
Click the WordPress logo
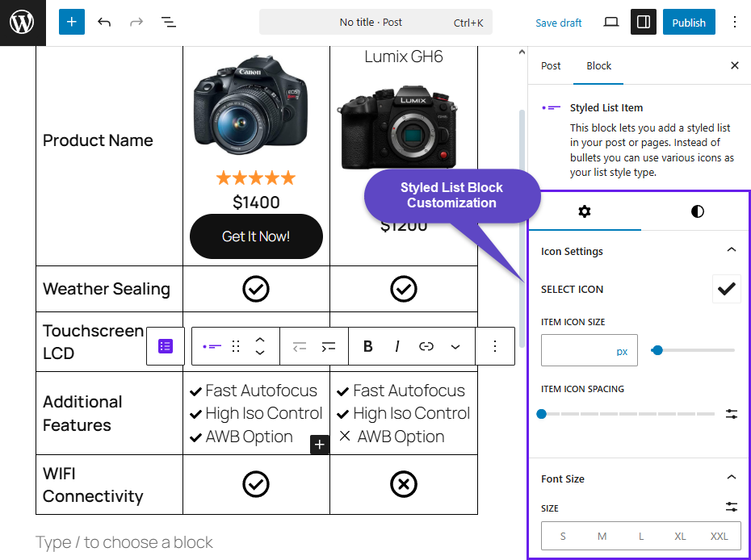(23, 23)
